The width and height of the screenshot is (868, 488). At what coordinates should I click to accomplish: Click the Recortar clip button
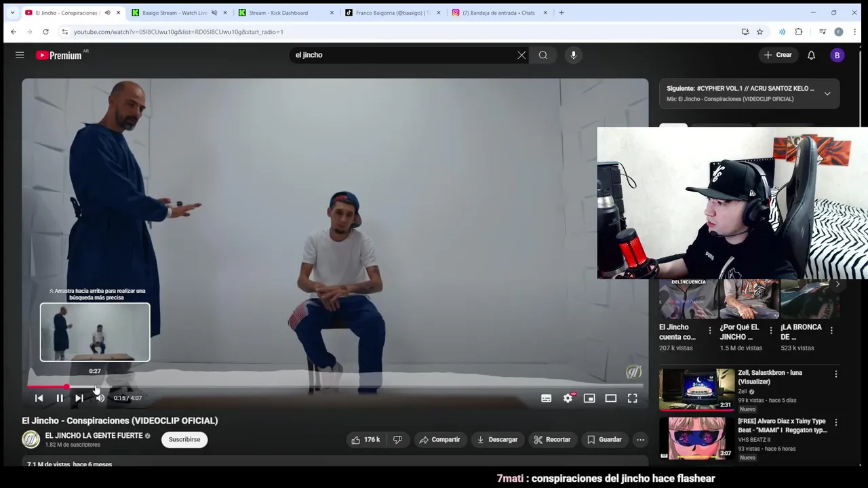552,440
